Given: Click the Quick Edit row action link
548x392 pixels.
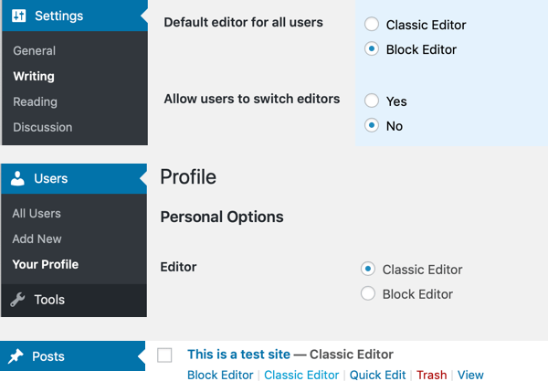Looking at the screenshot, I should [x=377, y=375].
